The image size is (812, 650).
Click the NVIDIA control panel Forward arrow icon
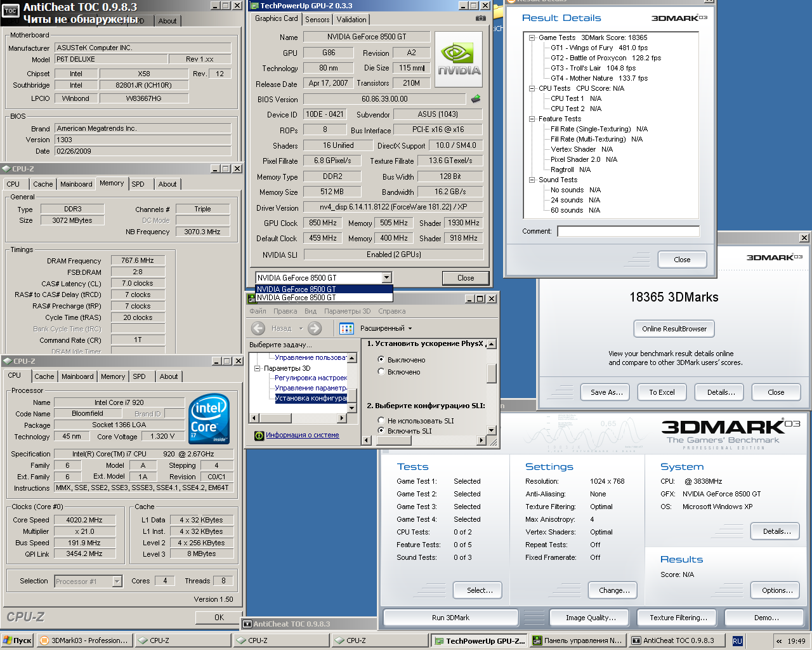315,328
